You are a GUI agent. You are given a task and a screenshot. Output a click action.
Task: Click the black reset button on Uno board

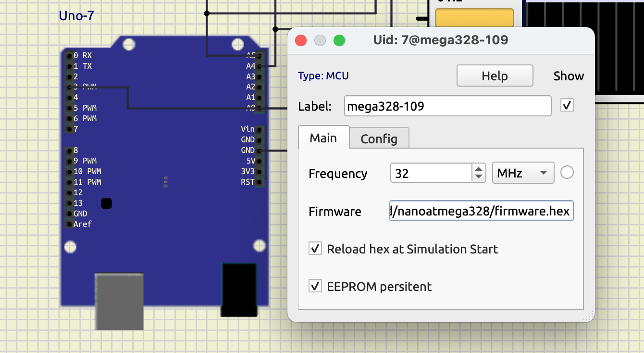107,203
